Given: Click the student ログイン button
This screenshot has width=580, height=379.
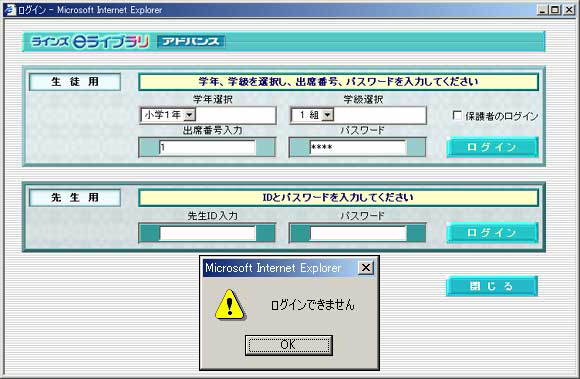Looking at the screenshot, I should [x=492, y=147].
